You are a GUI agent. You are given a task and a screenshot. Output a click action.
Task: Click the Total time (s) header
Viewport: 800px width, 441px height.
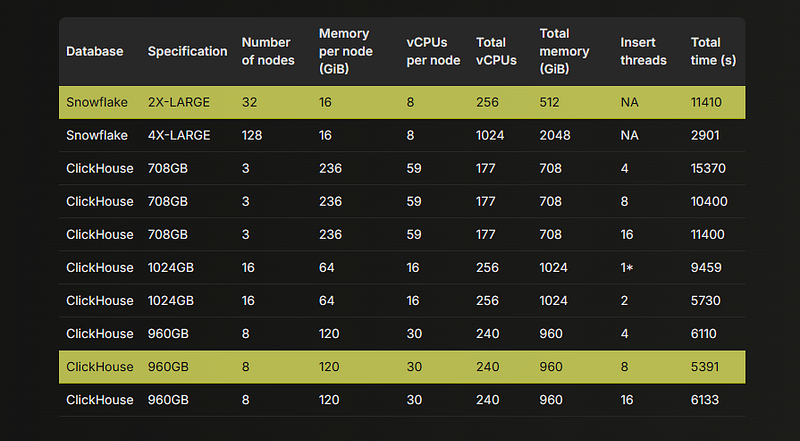point(713,51)
